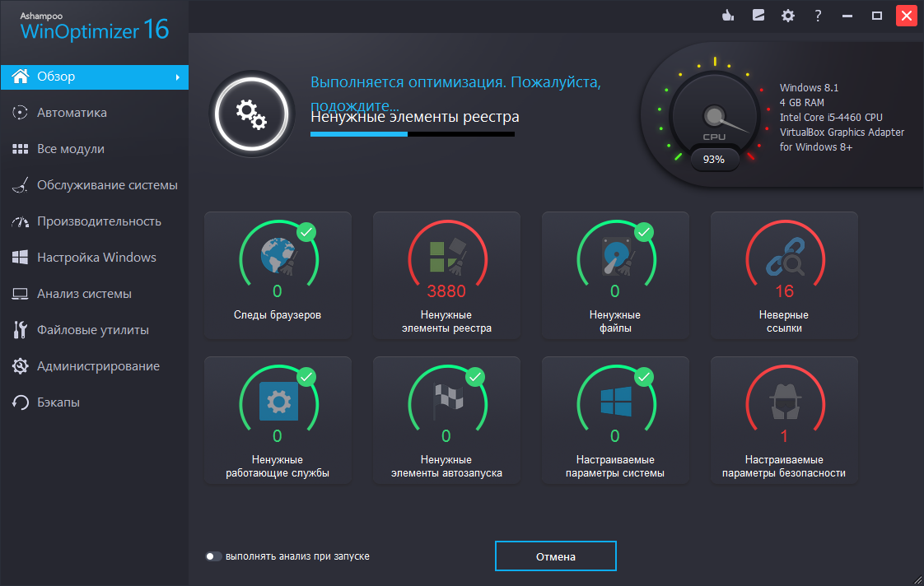The height and width of the screenshot is (586, 924).
Task: Click Настраиваемые параметры системы label
Action: point(615,467)
